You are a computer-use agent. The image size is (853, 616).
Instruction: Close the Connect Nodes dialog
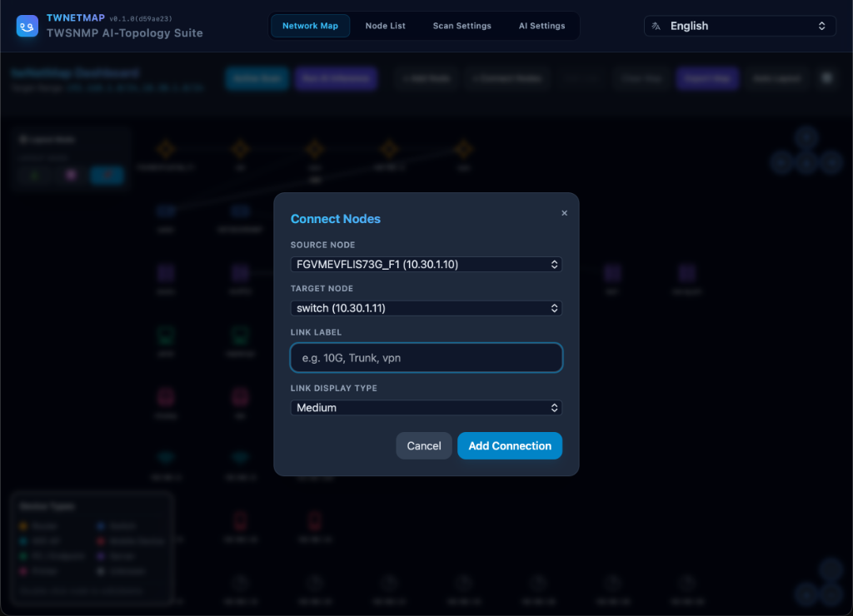coord(564,213)
